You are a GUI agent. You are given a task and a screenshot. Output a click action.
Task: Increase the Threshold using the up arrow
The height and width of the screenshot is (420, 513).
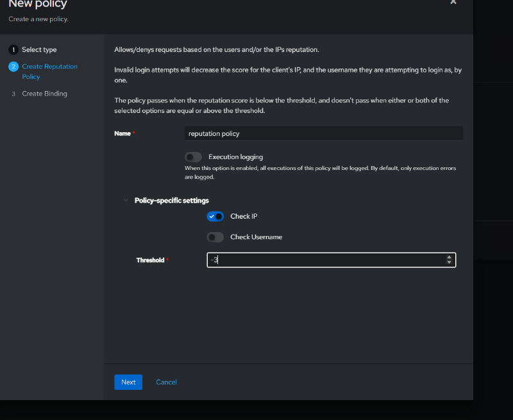(x=450, y=257)
